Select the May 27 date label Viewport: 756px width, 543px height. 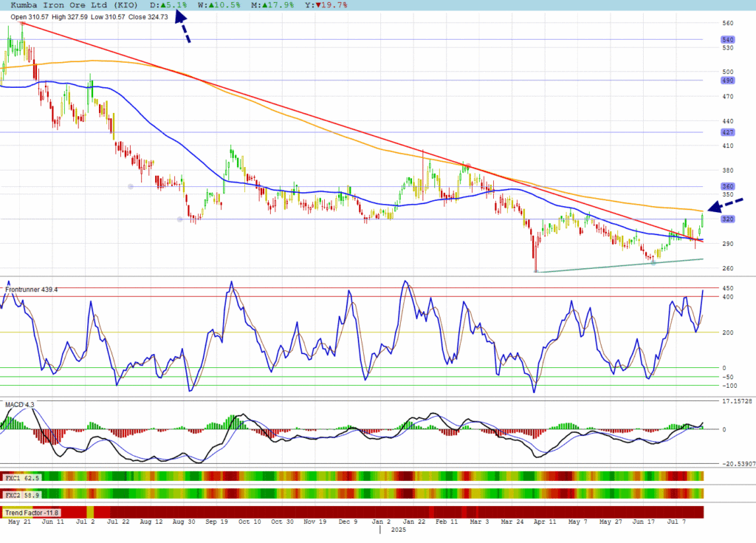click(x=611, y=522)
